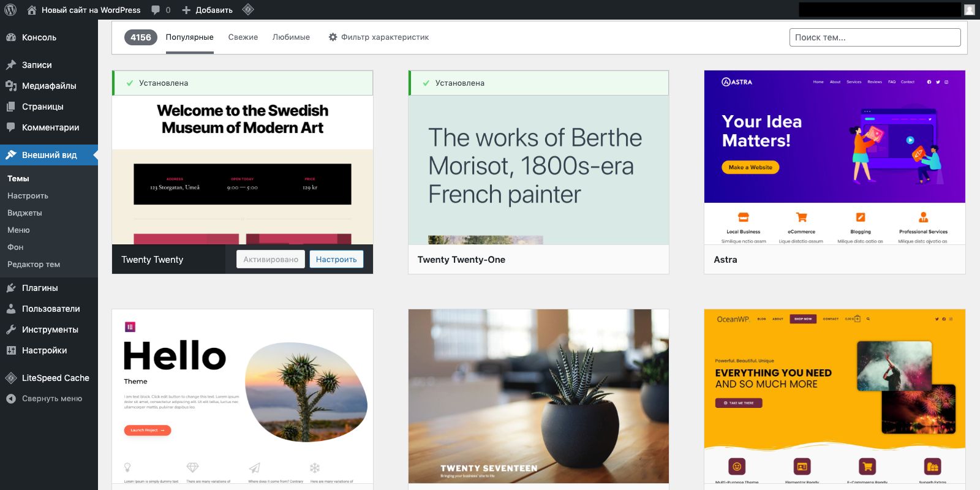Image resolution: width=980 pixels, height=490 pixels.
Task: Open the Добавить new content menu
Action: (x=207, y=10)
